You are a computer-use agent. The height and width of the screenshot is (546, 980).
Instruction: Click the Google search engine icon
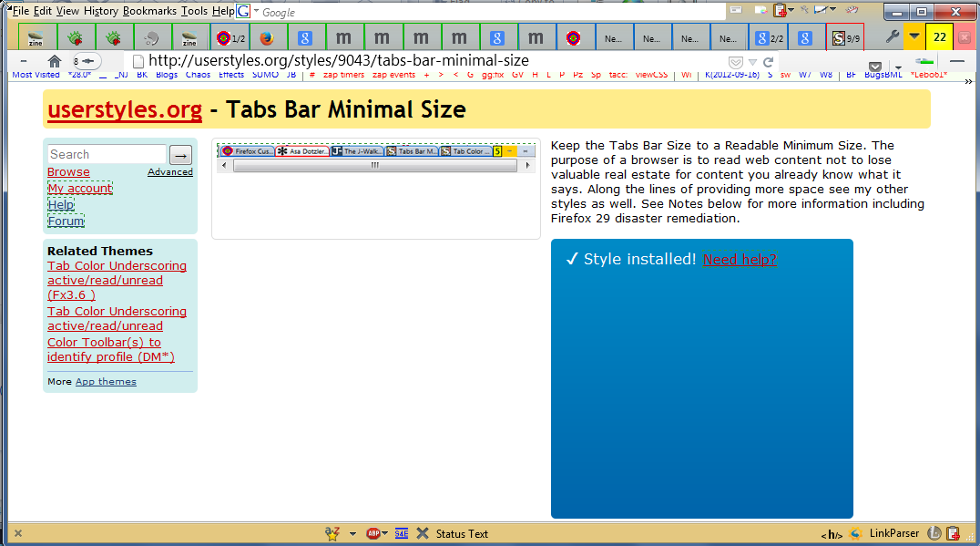[243, 11]
